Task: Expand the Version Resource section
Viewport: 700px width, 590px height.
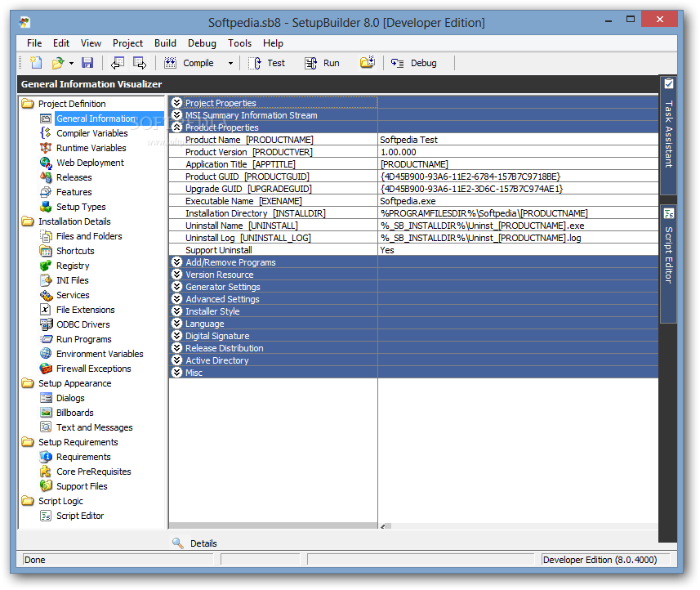Action: coord(176,275)
